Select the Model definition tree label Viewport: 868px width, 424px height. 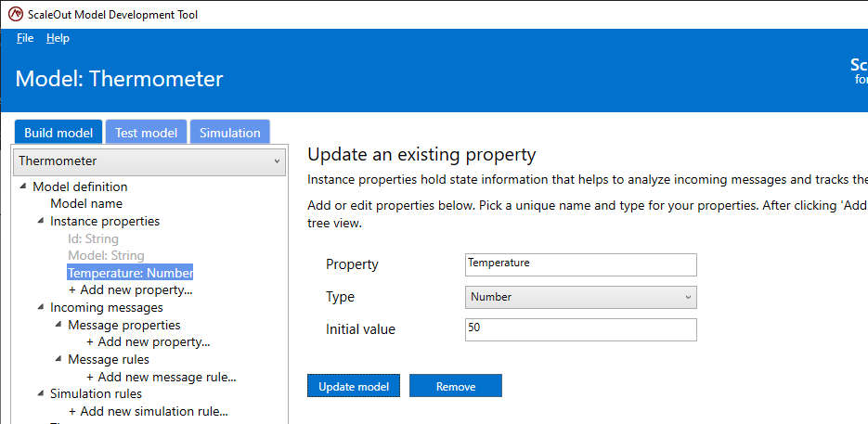(x=80, y=187)
